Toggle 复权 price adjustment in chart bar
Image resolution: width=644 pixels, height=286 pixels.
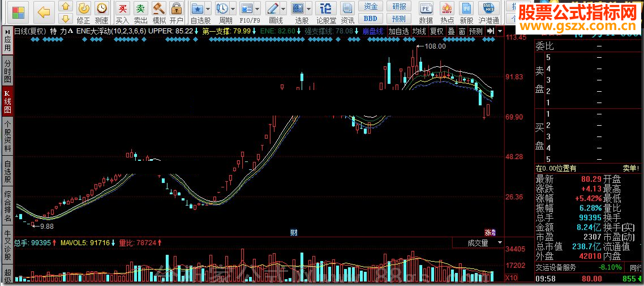(x=436, y=31)
